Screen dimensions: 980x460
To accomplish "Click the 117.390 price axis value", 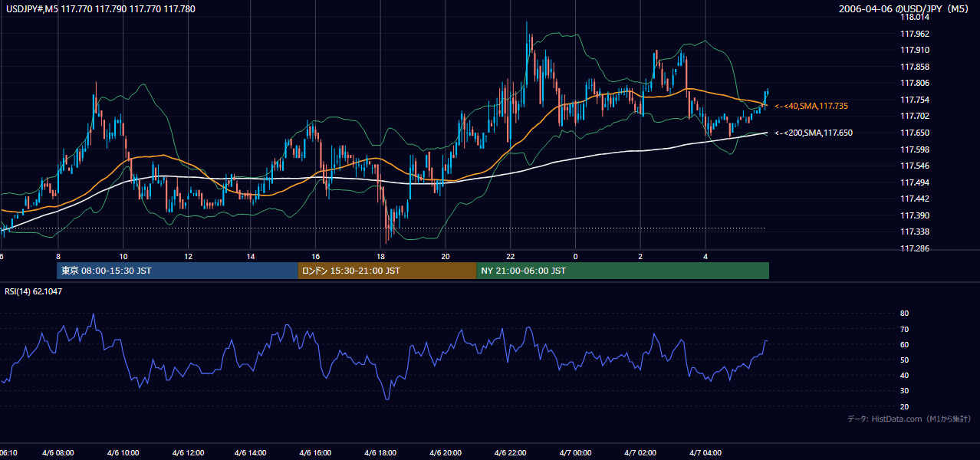I will pos(915,215).
